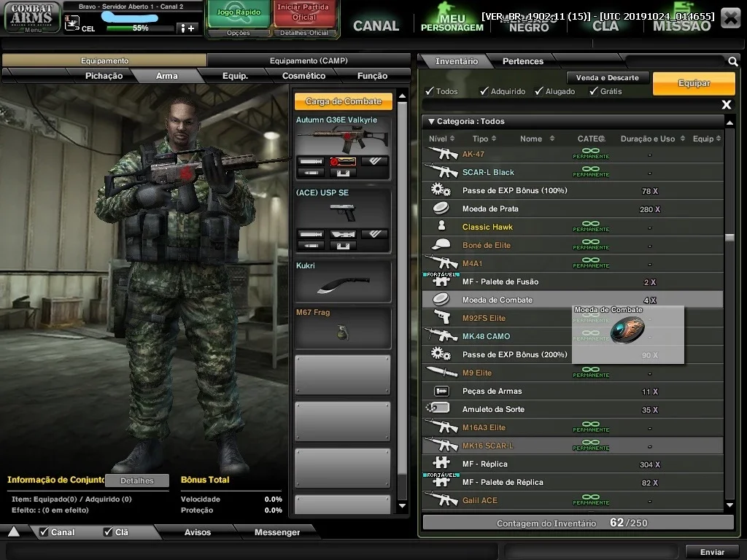The image size is (747, 560).
Task: Sort by the Tipo column
Action: click(x=484, y=139)
